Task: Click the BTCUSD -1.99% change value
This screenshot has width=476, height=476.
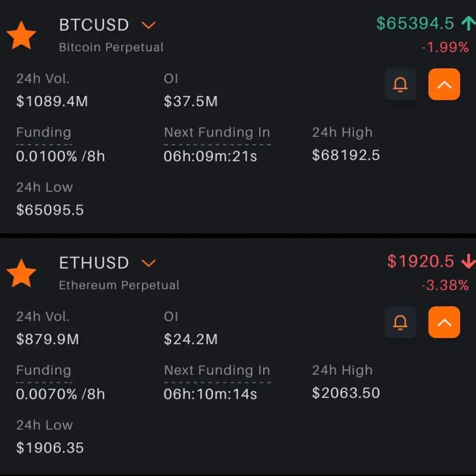Action: click(445, 47)
